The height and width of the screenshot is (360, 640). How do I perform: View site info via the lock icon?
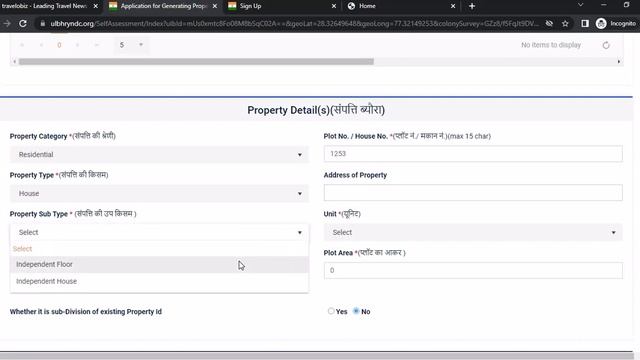[42, 24]
